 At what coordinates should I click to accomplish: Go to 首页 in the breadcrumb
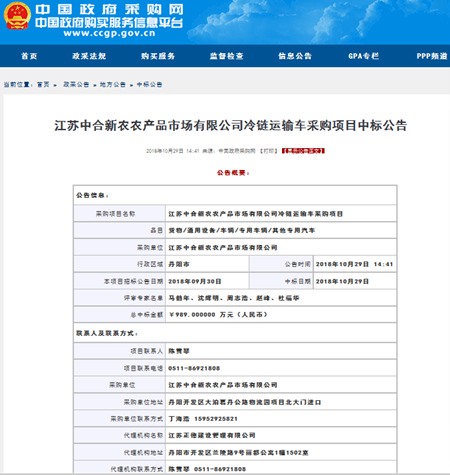coord(43,85)
